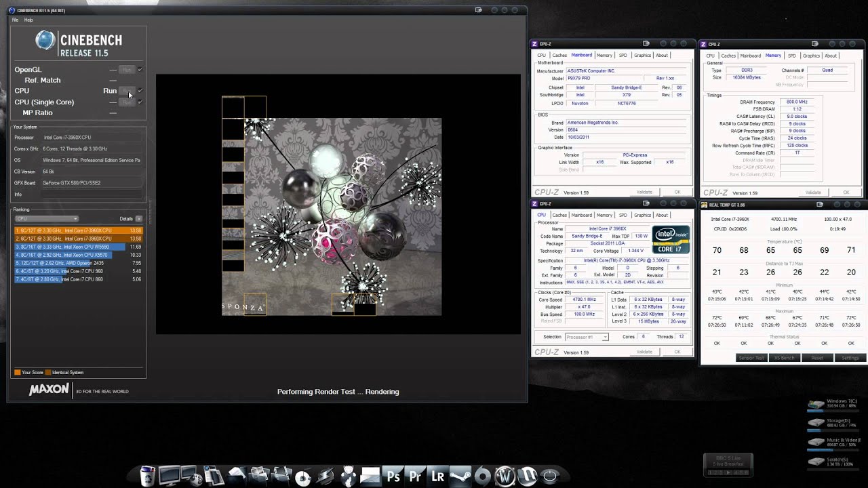Click into the Info field in Your System

[x=92, y=195]
